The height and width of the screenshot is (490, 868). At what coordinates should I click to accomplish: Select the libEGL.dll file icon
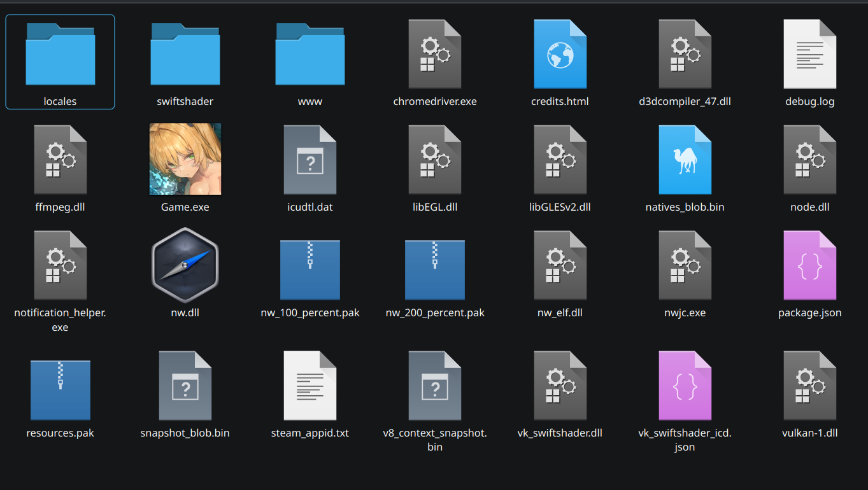tap(435, 160)
